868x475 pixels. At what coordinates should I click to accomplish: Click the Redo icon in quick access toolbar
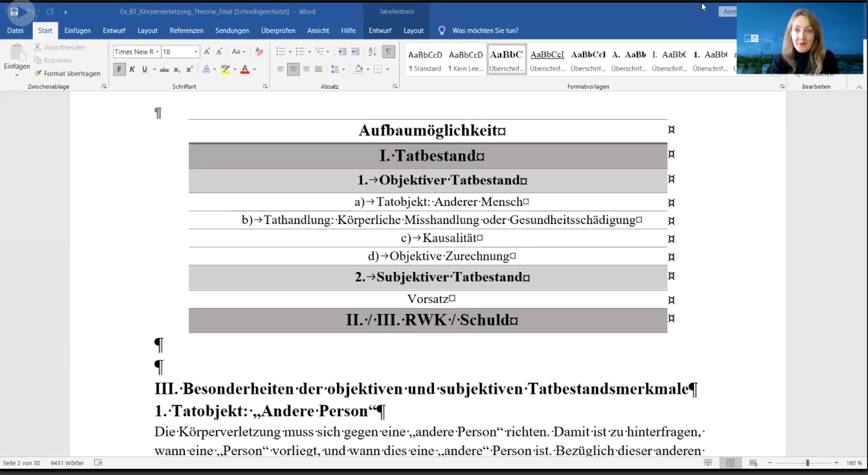click(x=50, y=11)
